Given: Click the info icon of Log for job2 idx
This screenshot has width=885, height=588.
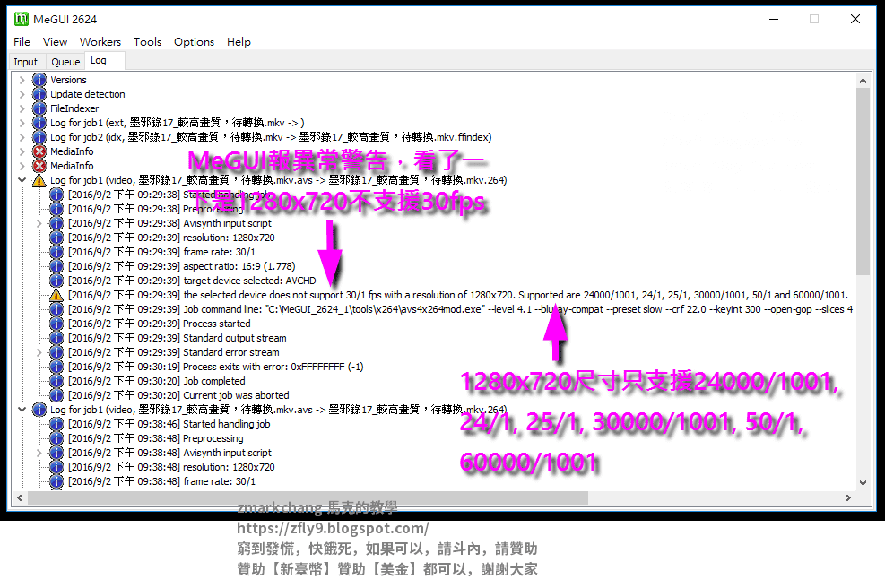Looking at the screenshot, I should pos(39,137).
